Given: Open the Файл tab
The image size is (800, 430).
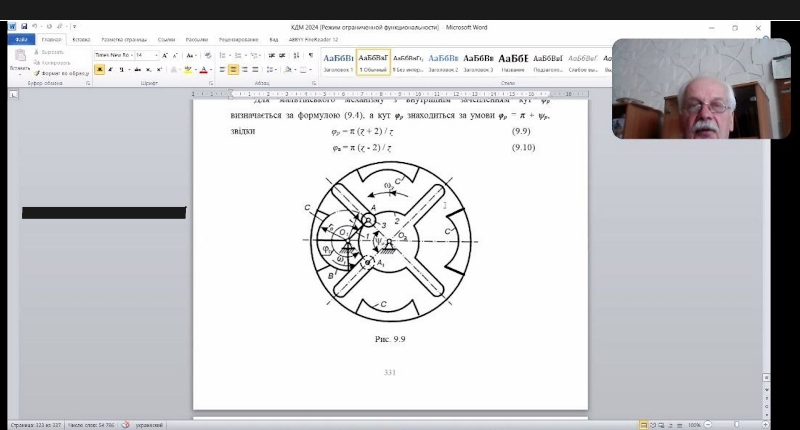Looking at the screenshot, I should 21,39.
